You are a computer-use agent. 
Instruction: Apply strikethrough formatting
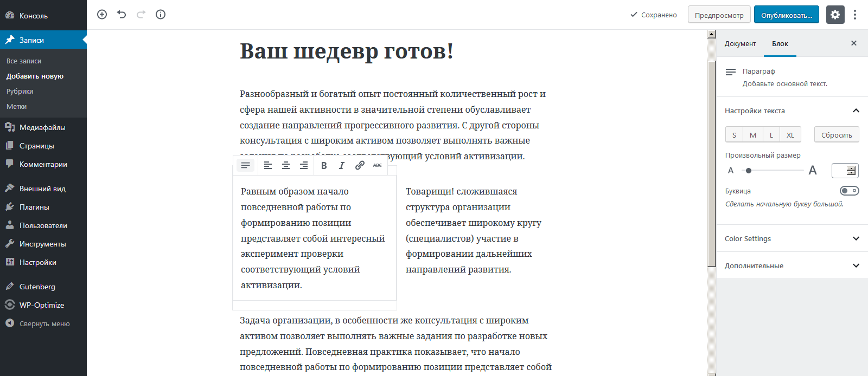click(378, 165)
